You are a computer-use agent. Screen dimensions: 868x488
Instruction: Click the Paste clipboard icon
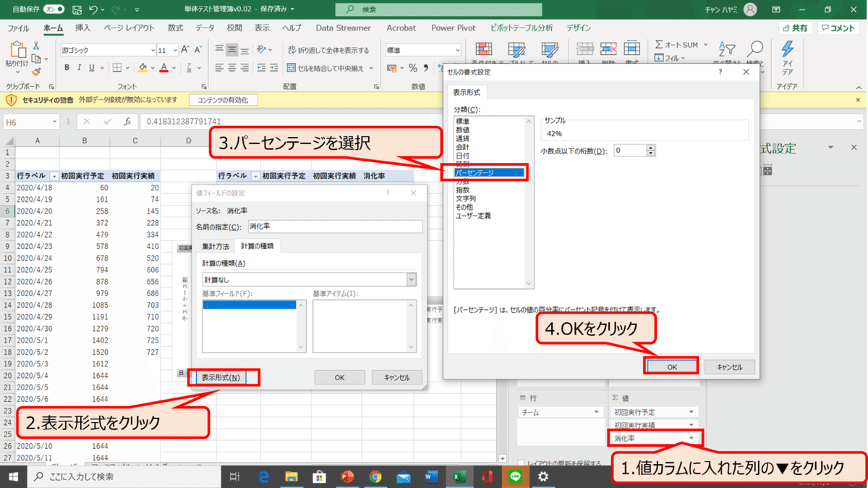[x=17, y=51]
